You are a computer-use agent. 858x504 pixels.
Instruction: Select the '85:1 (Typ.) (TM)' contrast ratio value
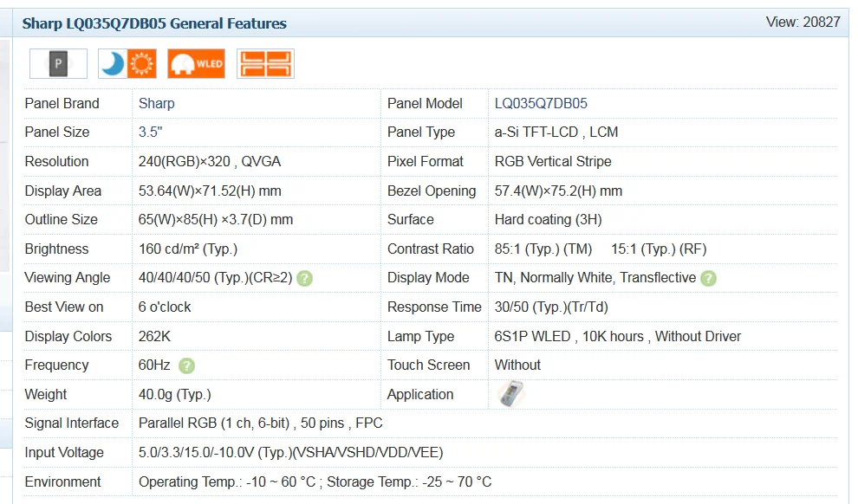(543, 249)
